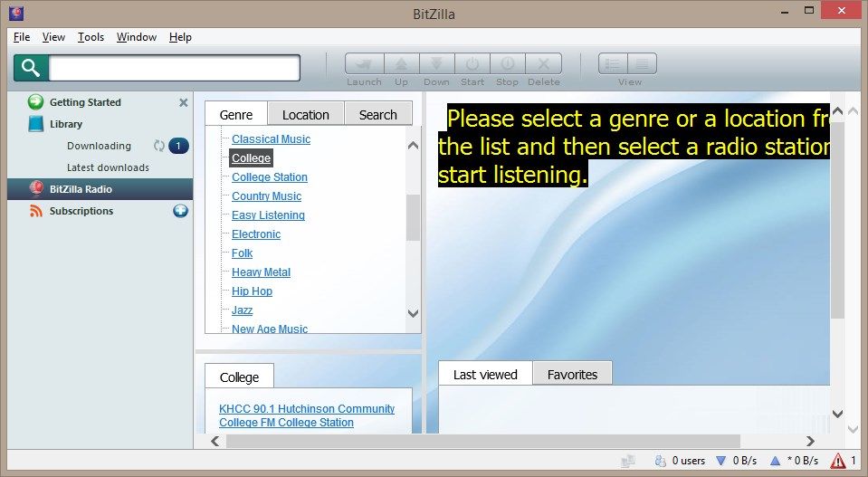The height and width of the screenshot is (477, 868).
Task: Click genre list scroll down arrow
Action: coord(413,313)
